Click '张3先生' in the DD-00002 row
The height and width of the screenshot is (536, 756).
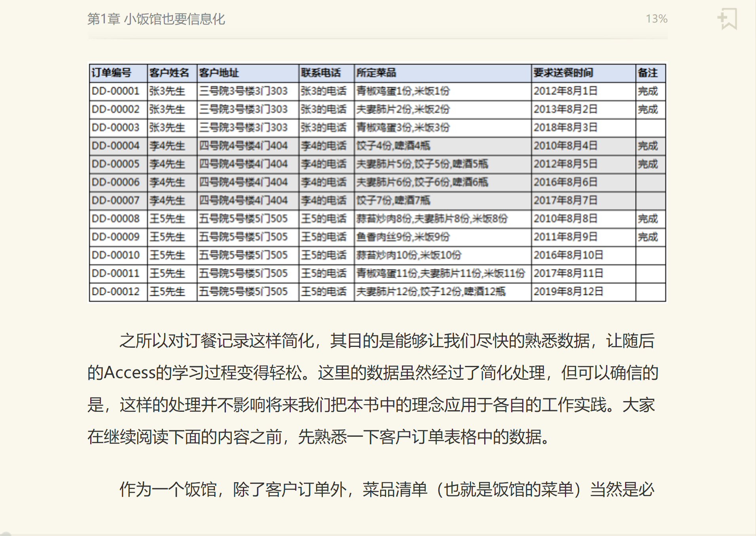click(x=167, y=109)
